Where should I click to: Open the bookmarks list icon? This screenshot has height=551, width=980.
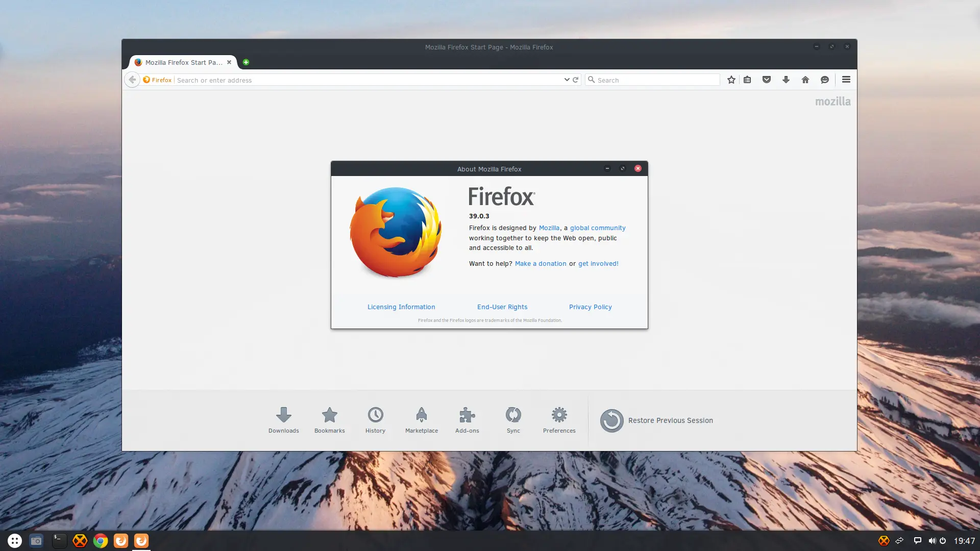point(747,80)
